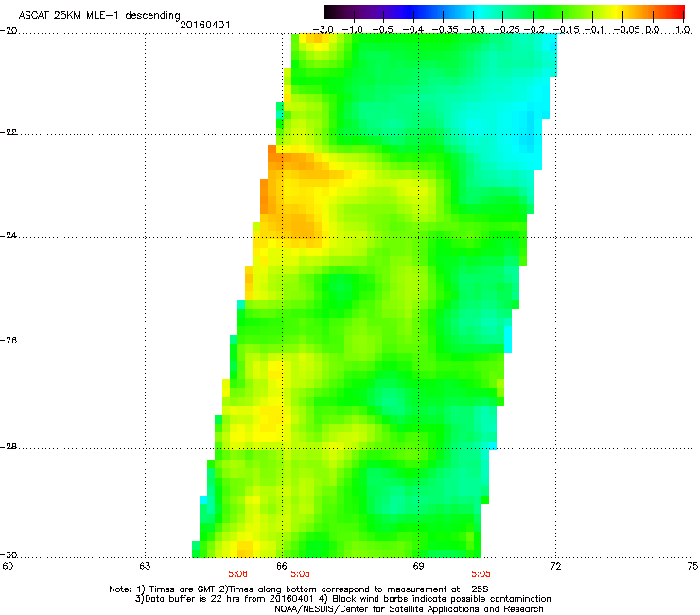The height and width of the screenshot is (615, 700).
Task: Select the '66' longitude axis label
Action: coord(281,566)
